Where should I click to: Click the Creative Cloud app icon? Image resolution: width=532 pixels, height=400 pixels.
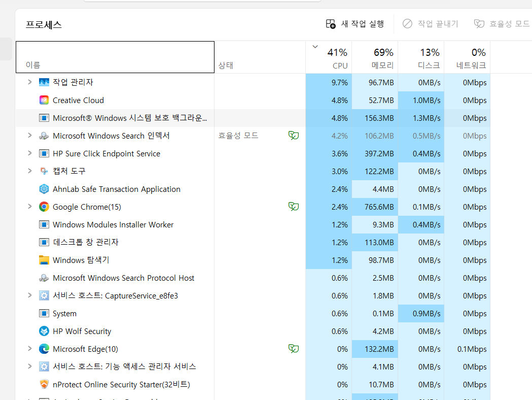coord(44,100)
